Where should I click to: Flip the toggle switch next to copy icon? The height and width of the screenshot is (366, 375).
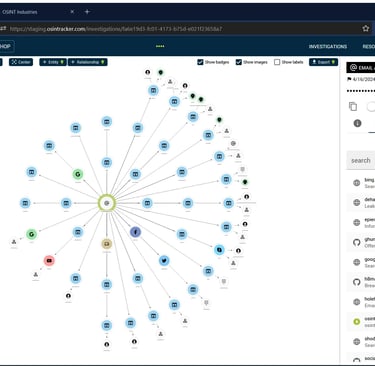[x=371, y=107]
